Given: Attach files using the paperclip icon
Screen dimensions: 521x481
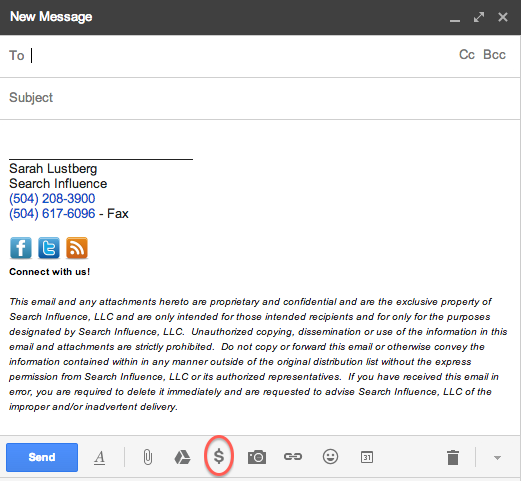Looking at the screenshot, I should (148, 457).
